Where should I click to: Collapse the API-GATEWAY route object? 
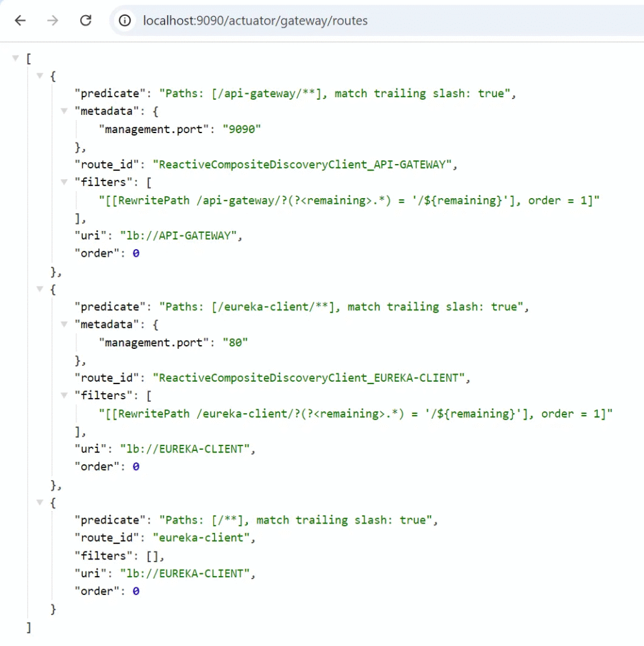pyautogui.click(x=40, y=76)
